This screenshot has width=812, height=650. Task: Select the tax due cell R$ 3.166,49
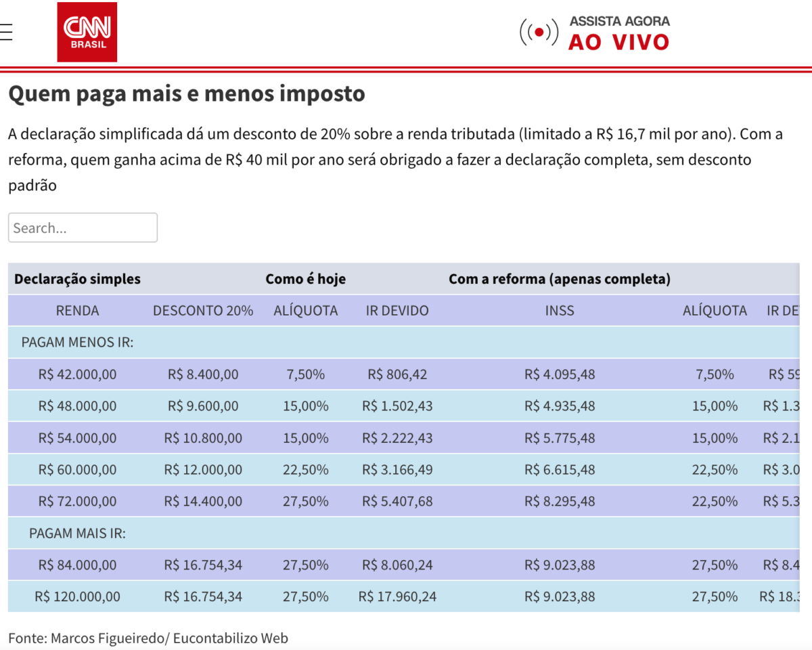point(397,470)
